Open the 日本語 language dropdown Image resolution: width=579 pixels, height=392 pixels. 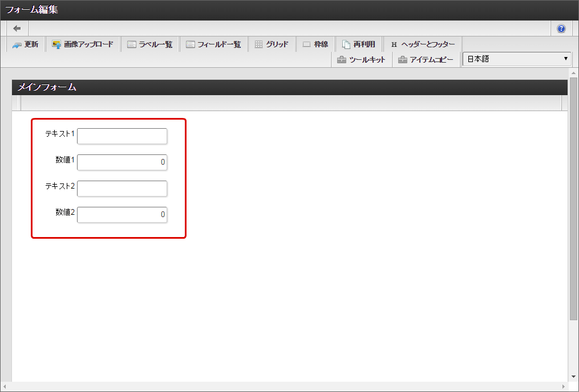(517, 59)
